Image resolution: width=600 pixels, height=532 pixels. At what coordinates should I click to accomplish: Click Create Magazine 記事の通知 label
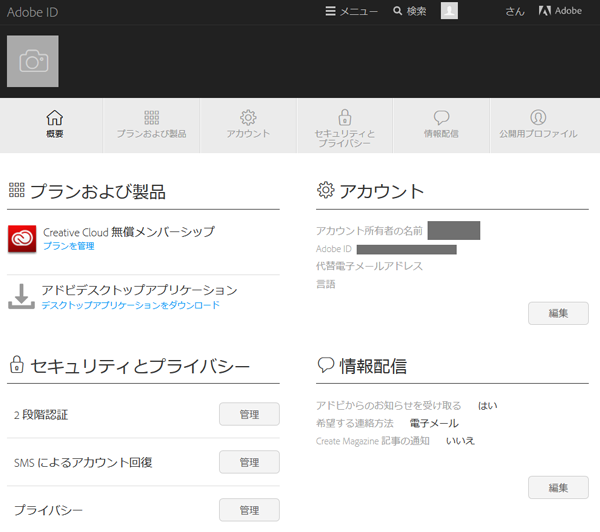coord(373,441)
